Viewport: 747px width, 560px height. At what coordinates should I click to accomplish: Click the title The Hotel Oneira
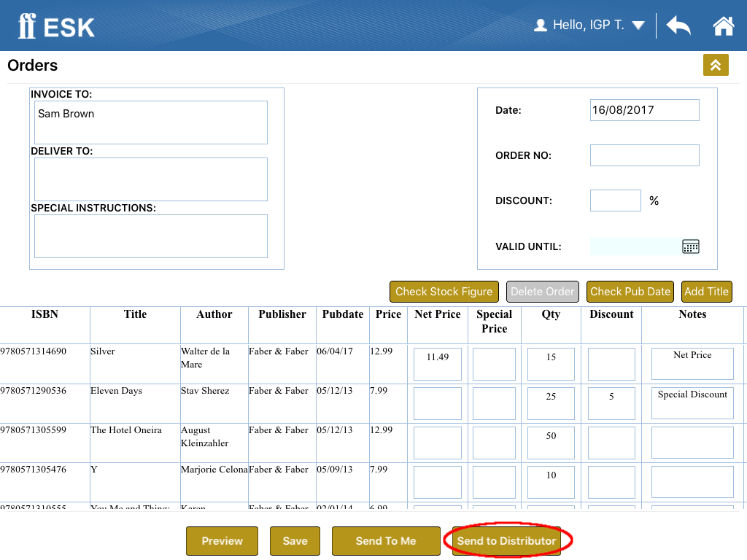[126, 430]
